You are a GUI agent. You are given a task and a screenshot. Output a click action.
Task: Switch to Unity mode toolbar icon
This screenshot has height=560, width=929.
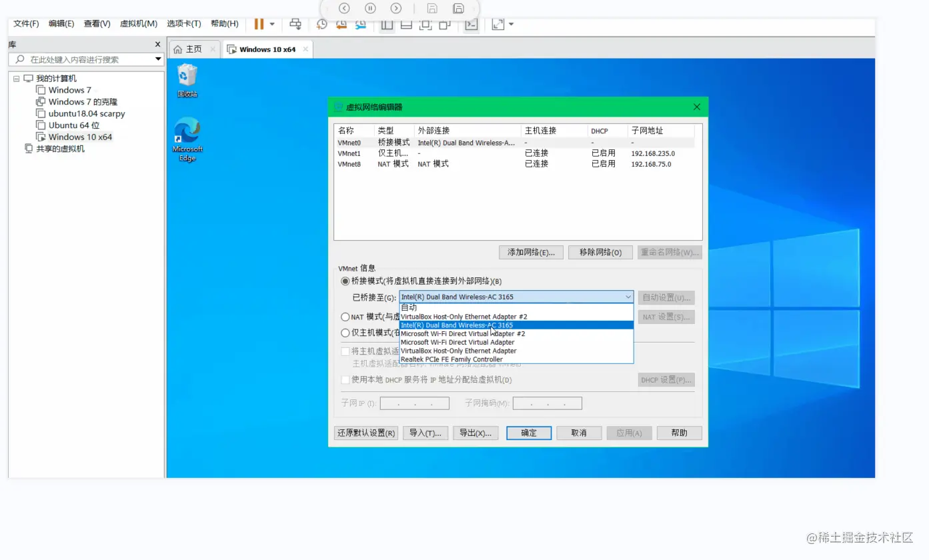click(x=445, y=25)
